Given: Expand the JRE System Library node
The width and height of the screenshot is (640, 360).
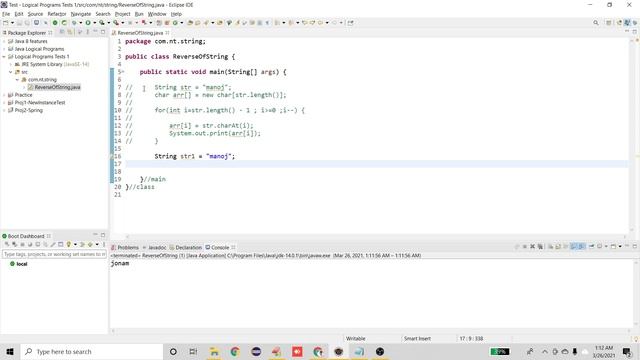Looking at the screenshot, I should pyautogui.click(x=11, y=64).
